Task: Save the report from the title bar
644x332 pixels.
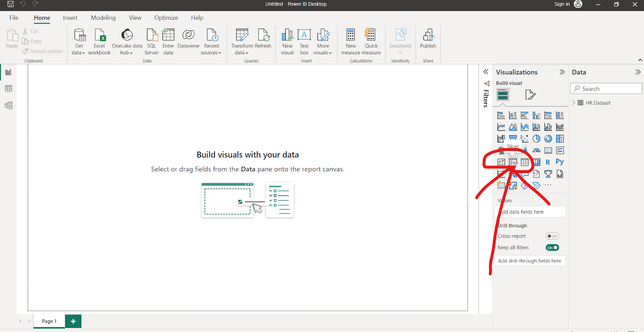Action: (x=10, y=4)
